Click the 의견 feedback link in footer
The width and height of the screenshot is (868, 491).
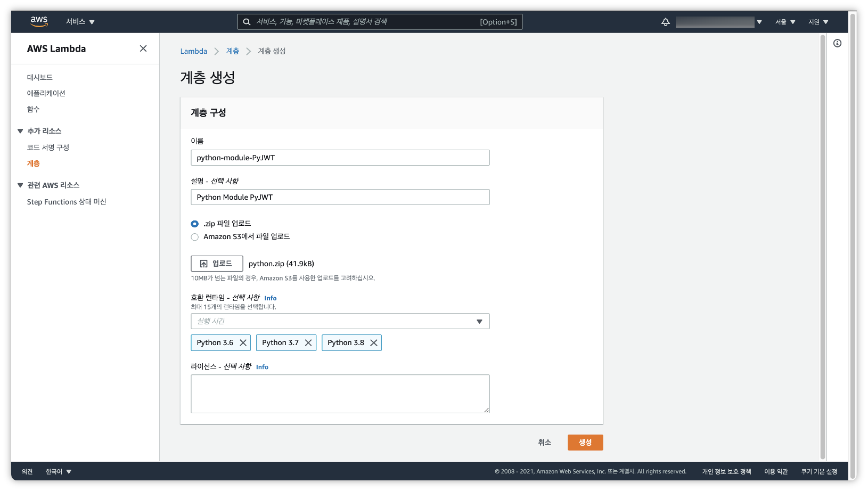coord(27,471)
